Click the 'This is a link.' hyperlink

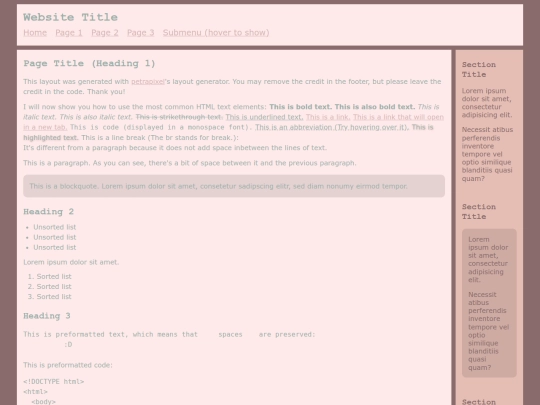point(328,117)
